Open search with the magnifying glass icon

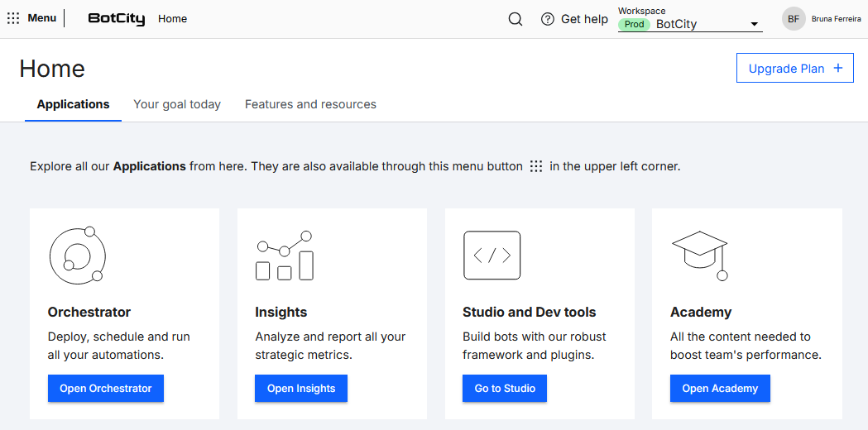pyautogui.click(x=515, y=19)
